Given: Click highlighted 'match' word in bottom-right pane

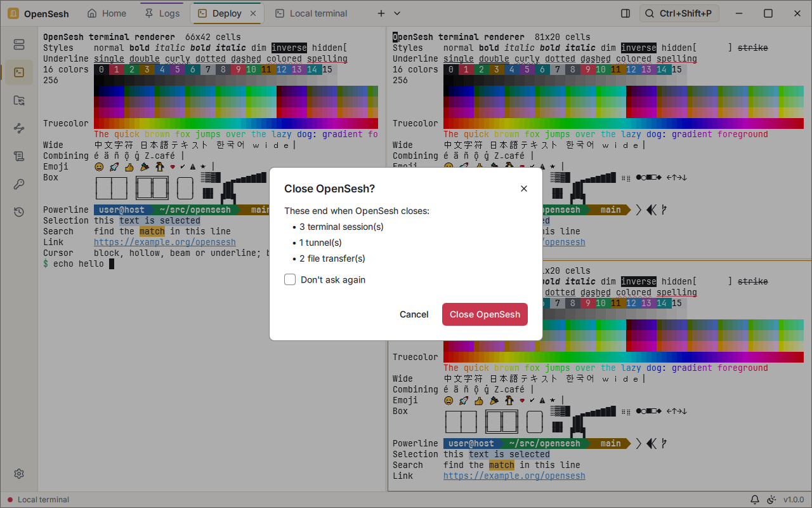Looking at the screenshot, I should pyautogui.click(x=502, y=465).
